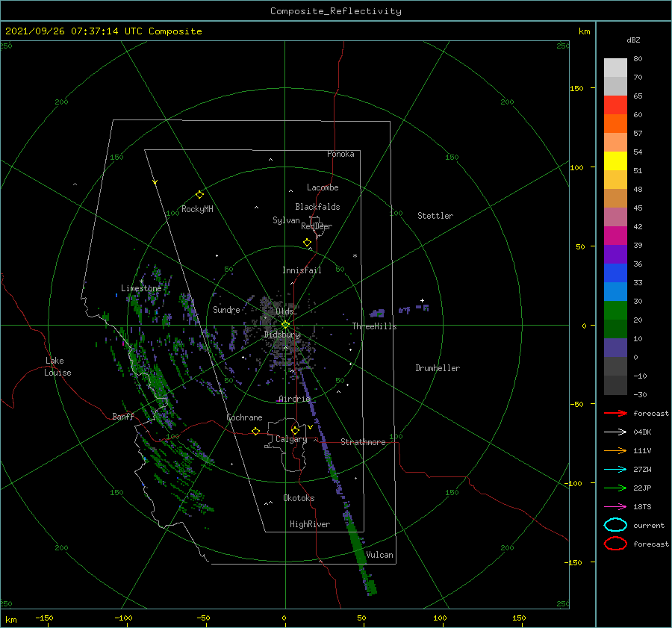This screenshot has width=672, height=628.
Task: Click the Ponoka label
Action: pos(340,154)
